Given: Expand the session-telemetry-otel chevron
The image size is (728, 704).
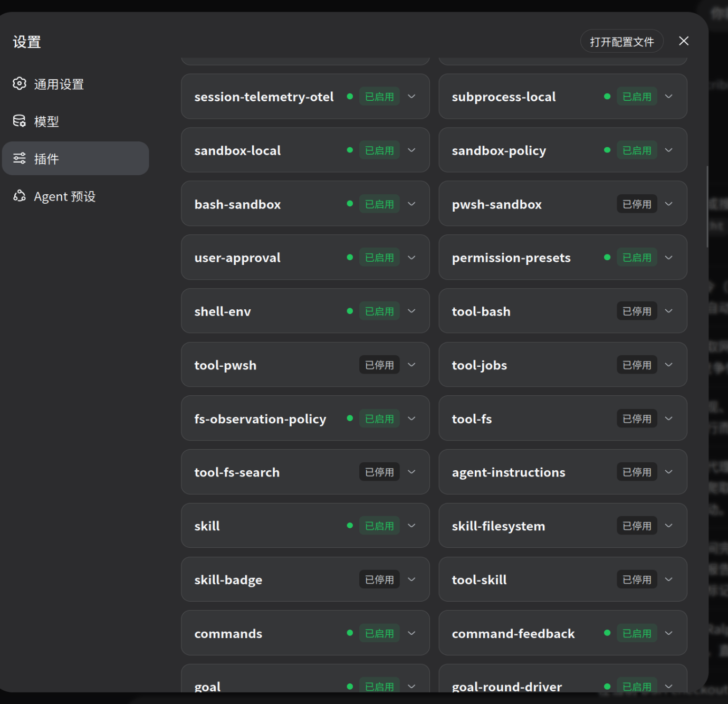Looking at the screenshot, I should pyautogui.click(x=412, y=97).
